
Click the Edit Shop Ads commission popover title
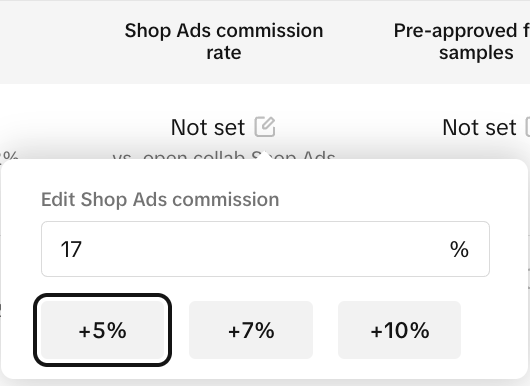point(160,199)
